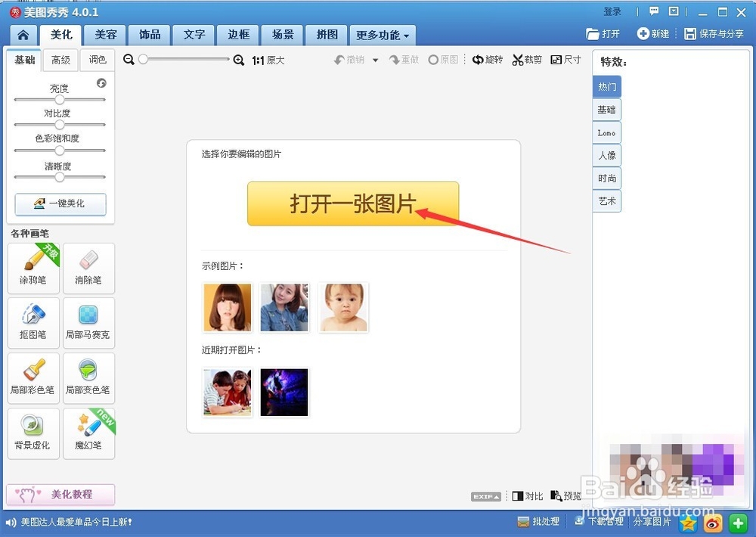Open the 裁剪 crop tool
The width and height of the screenshot is (756, 537).
point(527,59)
